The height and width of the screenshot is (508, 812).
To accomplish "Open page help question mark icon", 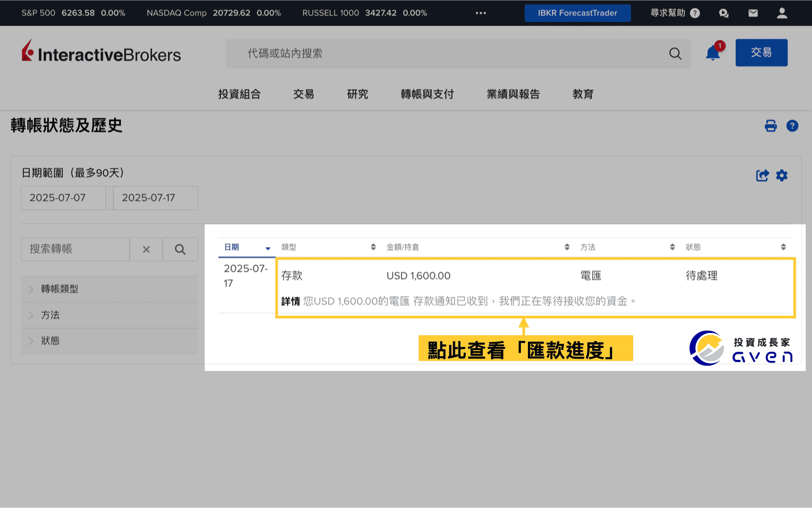I will click(792, 126).
